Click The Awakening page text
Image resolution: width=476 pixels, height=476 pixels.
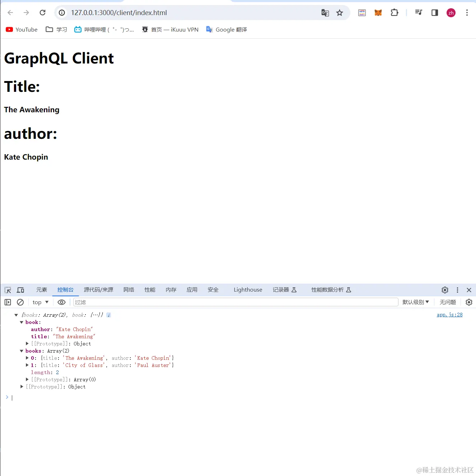[32, 110]
